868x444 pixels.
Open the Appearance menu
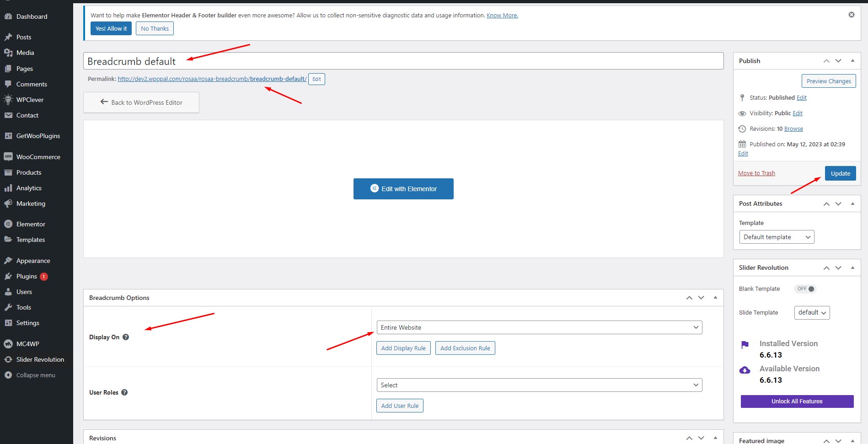[33, 261]
